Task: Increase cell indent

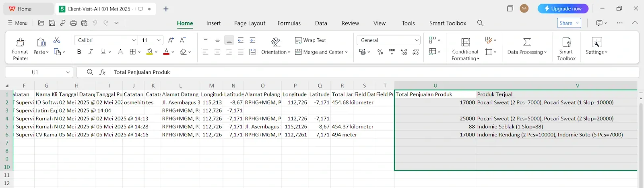Action: (252, 40)
